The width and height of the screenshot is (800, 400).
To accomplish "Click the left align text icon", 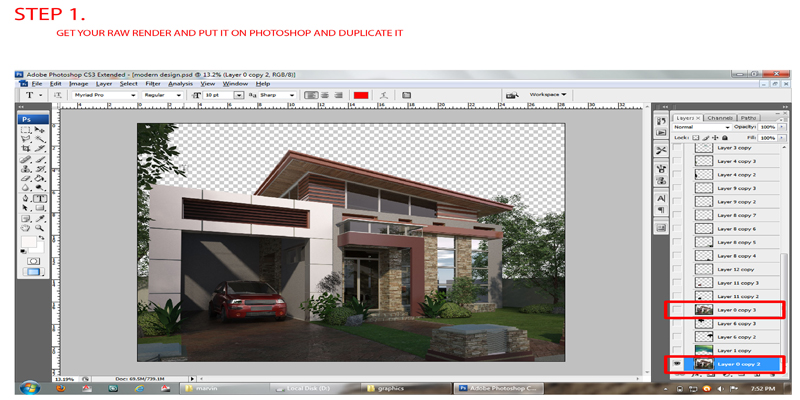I will [x=311, y=95].
